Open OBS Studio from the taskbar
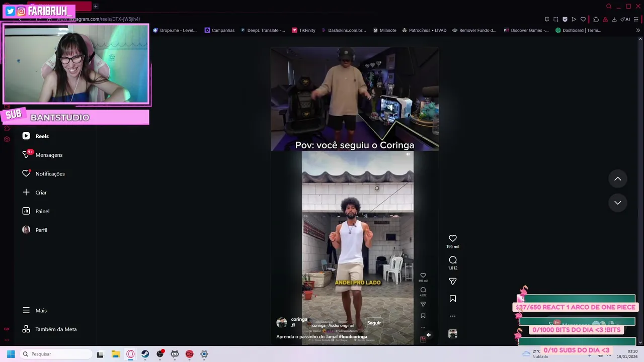The width and height of the screenshot is (644, 362). pos(160,354)
